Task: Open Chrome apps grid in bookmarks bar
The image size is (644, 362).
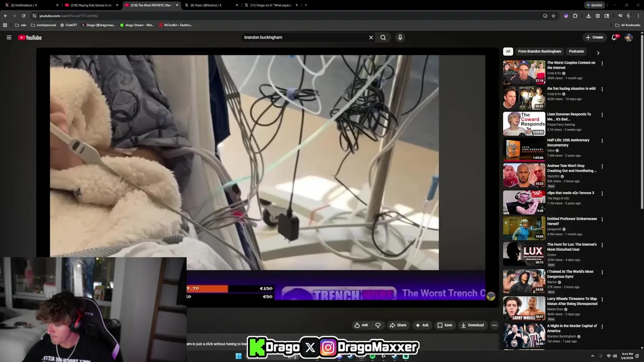Action: coord(5,25)
